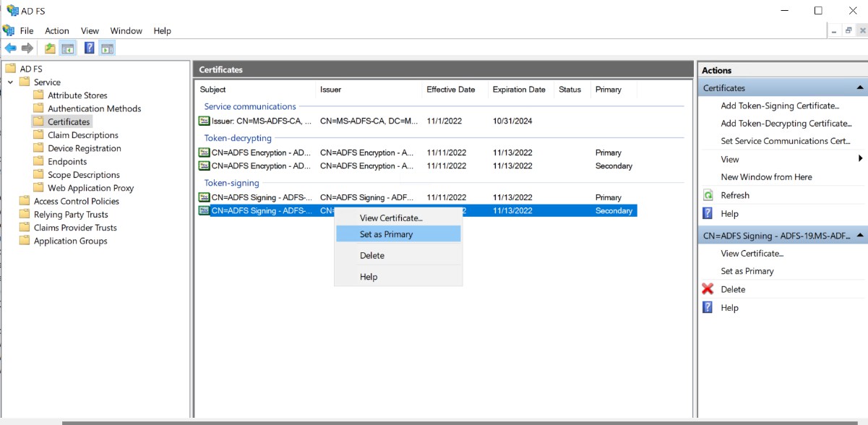Click the Forward arrow toolbar icon
This screenshot has width=868, height=425.
pos(27,48)
